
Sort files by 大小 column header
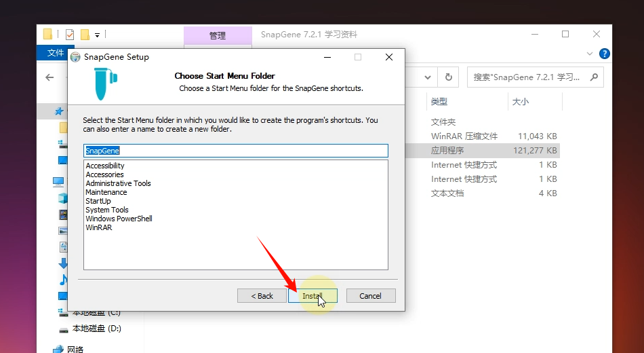click(521, 102)
